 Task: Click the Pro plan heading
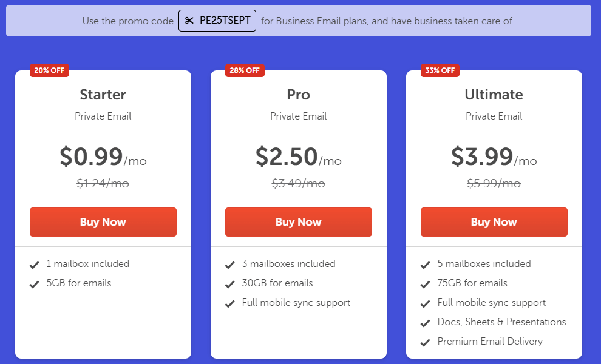pyautogui.click(x=299, y=95)
